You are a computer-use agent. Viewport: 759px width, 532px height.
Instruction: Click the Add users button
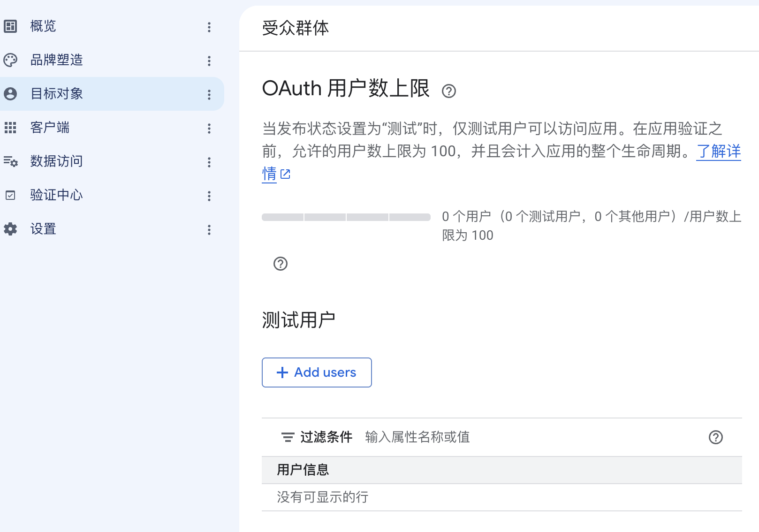tap(317, 372)
